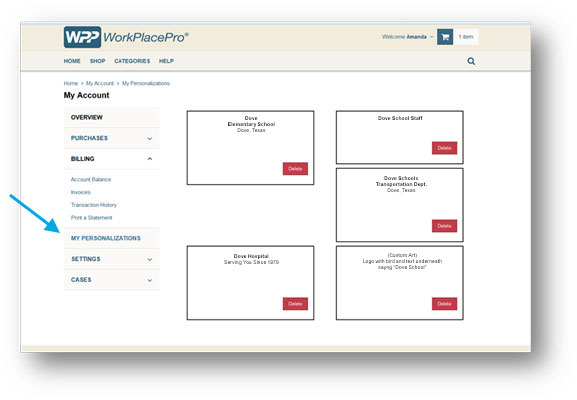The height and width of the screenshot is (400, 577).
Task: Delete the Dove School Staff personalization
Action: 444,148
